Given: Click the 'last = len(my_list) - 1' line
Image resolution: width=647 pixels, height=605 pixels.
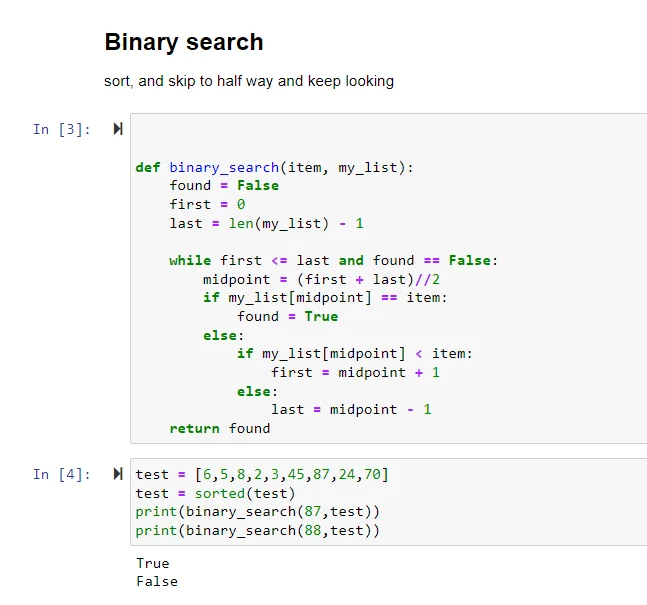Looking at the screenshot, I should click(x=266, y=223).
